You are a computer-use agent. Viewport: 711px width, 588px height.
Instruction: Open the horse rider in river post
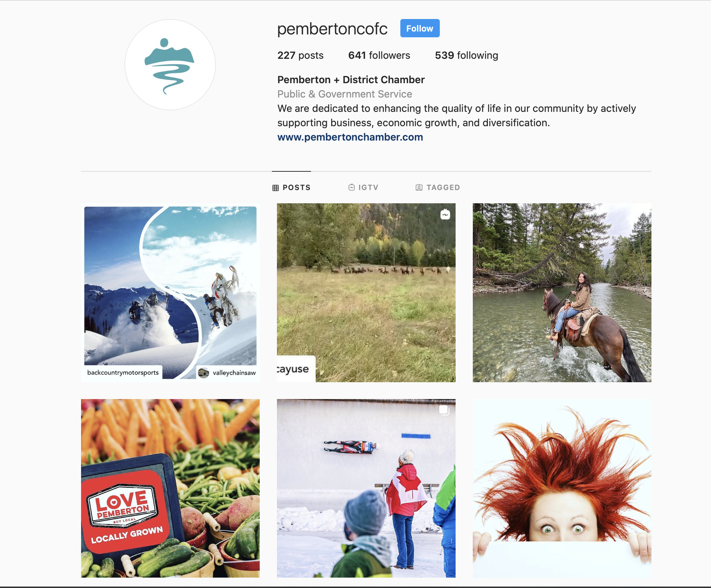click(x=562, y=293)
